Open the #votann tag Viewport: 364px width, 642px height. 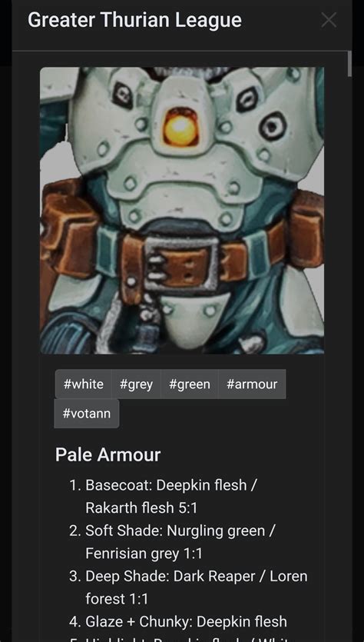pos(87,414)
